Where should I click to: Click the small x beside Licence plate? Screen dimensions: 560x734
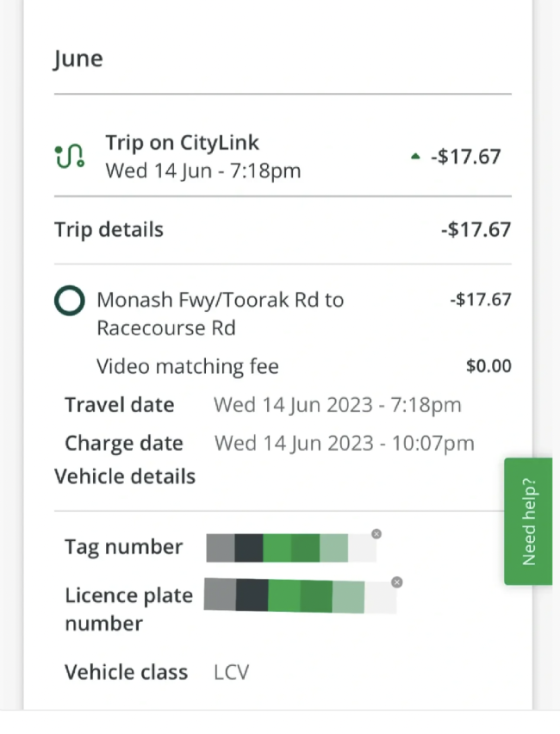397,582
